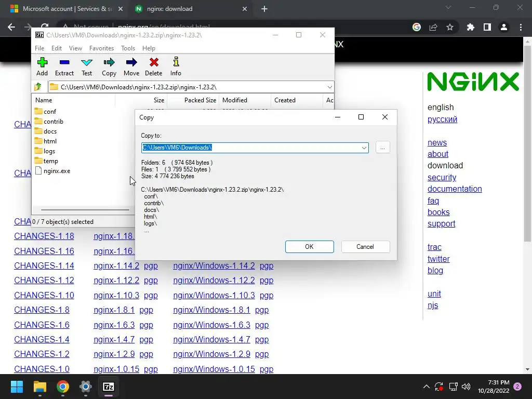Click the volume icon in system tray
This screenshot has height=399, width=532.
[x=466, y=387]
